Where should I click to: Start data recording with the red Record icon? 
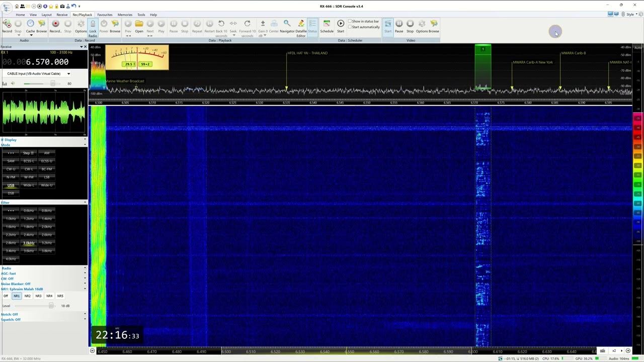[x=55, y=26]
